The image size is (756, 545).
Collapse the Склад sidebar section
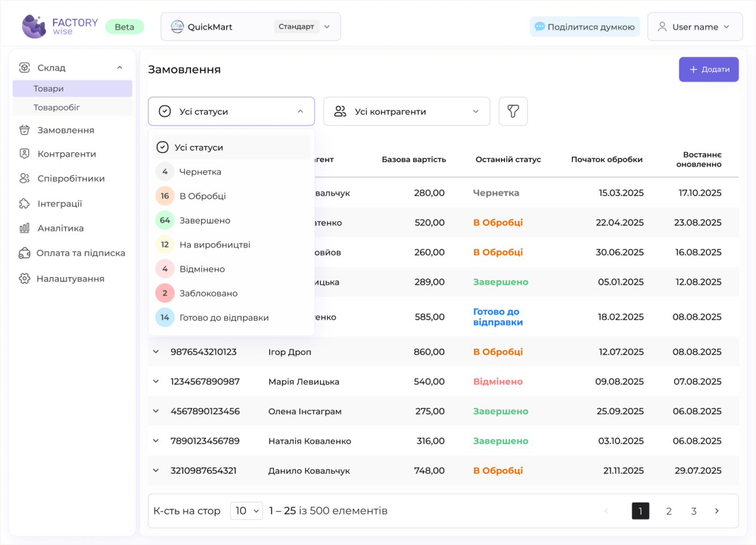(119, 67)
